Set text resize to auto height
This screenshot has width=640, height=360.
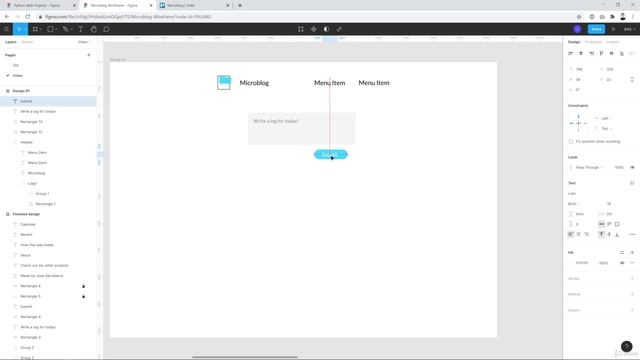pos(609,224)
